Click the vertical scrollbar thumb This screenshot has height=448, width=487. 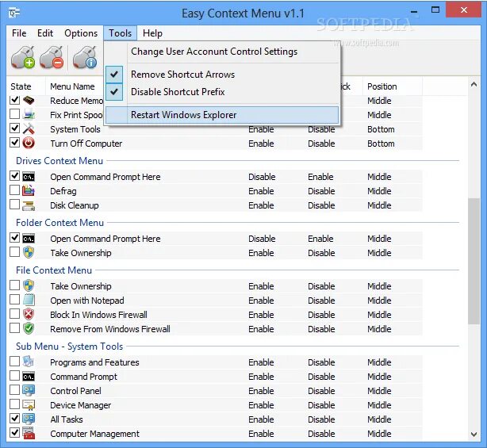point(474,261)
